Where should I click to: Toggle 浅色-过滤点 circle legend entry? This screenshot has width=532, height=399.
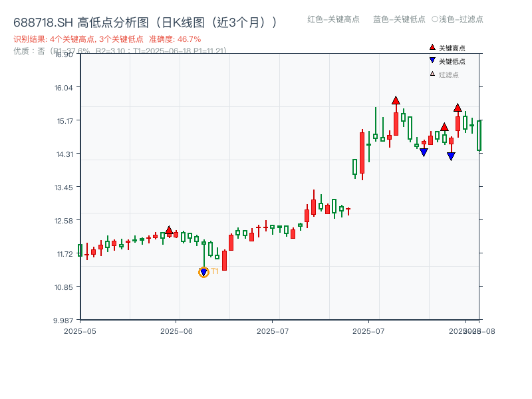coord(458,20)
